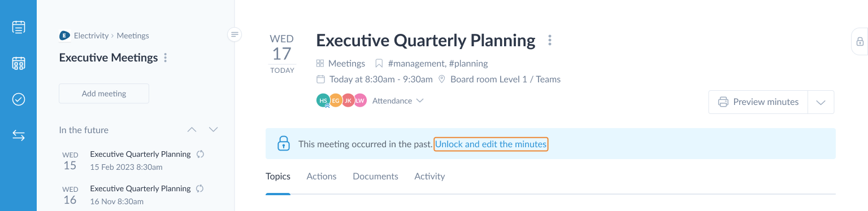
Task: Switch to the Activity tab
Action: [429, 177]
